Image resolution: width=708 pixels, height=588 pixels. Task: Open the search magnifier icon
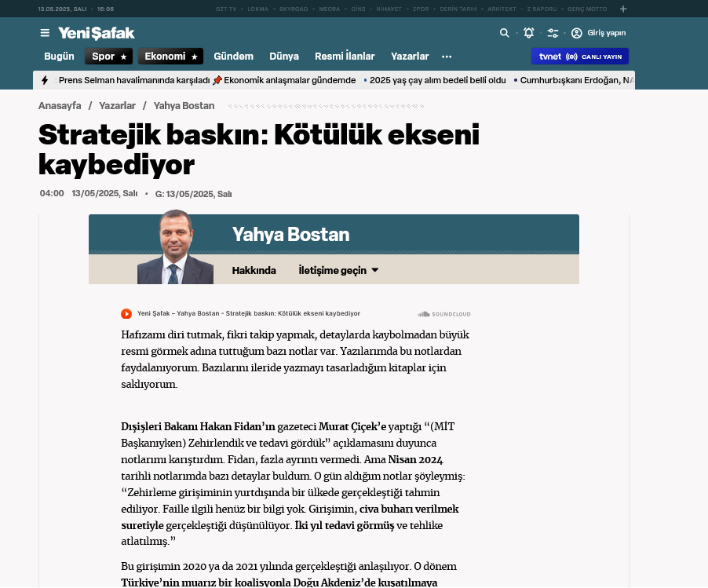505,33
